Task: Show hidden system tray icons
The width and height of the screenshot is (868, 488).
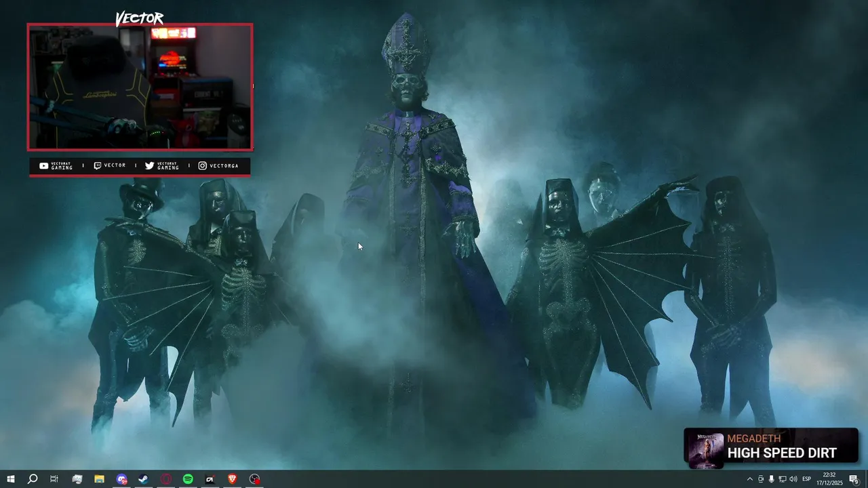Action: click(x=749, y=479)
